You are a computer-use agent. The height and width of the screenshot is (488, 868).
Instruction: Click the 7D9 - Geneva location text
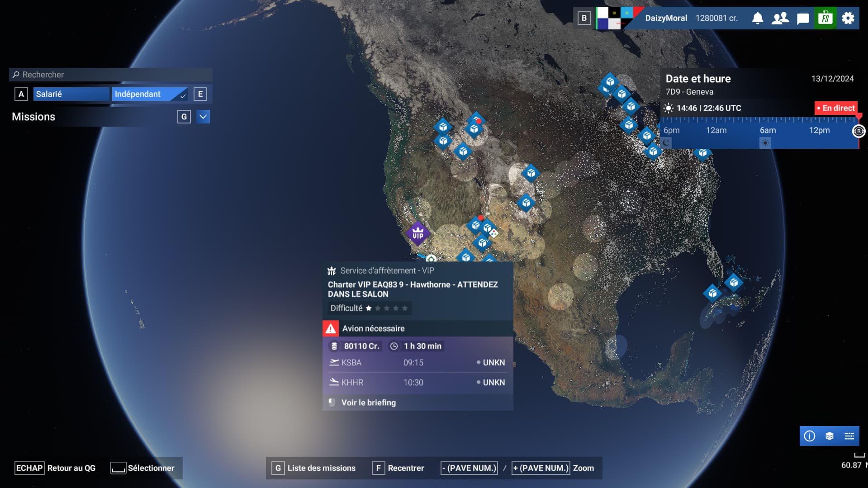(x=689, y=92)
